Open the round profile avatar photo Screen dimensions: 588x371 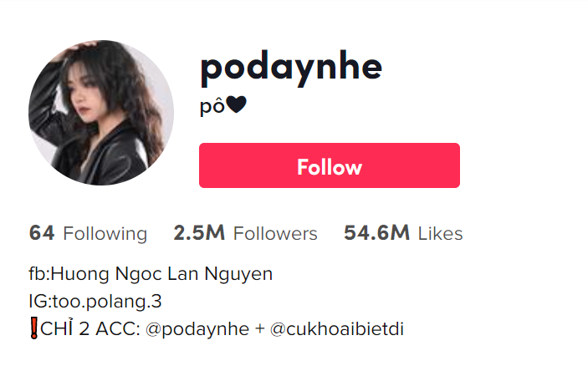(x=101, y=113)
